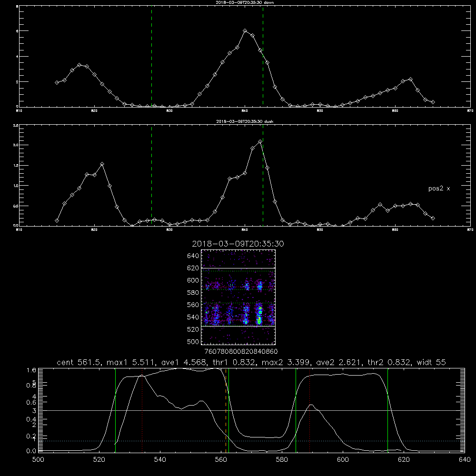Click the dotted horizontal threshold line in bottom plot

[x=251, y=441]
